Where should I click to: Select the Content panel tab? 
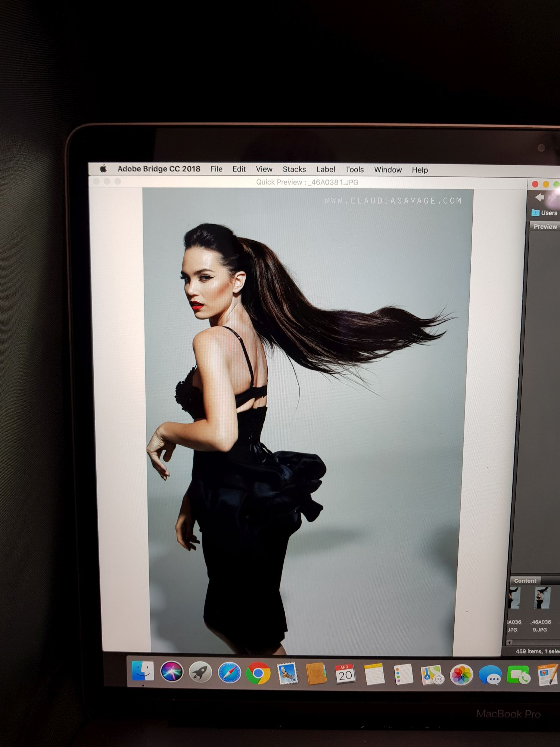[525, 581]
